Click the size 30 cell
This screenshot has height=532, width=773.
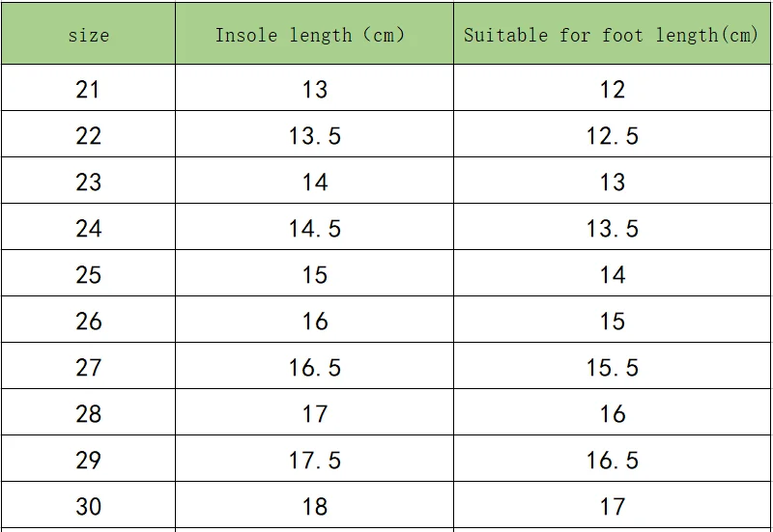pyautogui.click(x=88, y=507)
